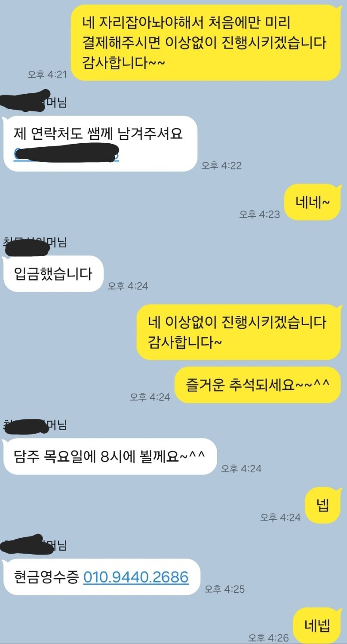Select the message 담주 목요일에 8시에 뵐께요~^^

click(110, 456)
